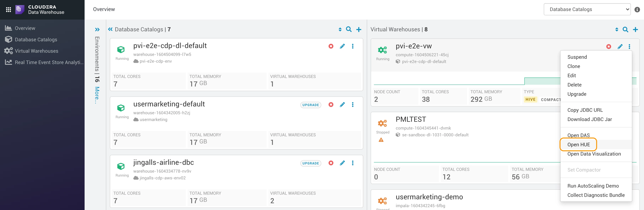Collapse the Database Catalogs column
Screen dimensions: 644x210
click(110, 29)
